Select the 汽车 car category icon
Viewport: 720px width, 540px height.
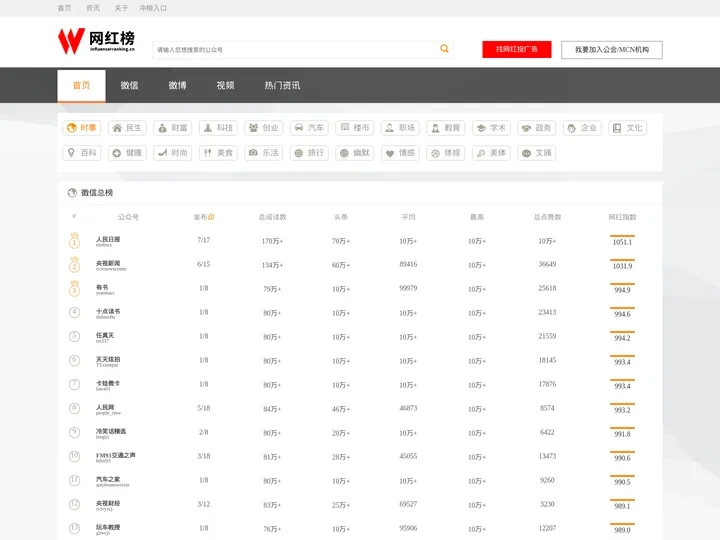click(299, 128)
